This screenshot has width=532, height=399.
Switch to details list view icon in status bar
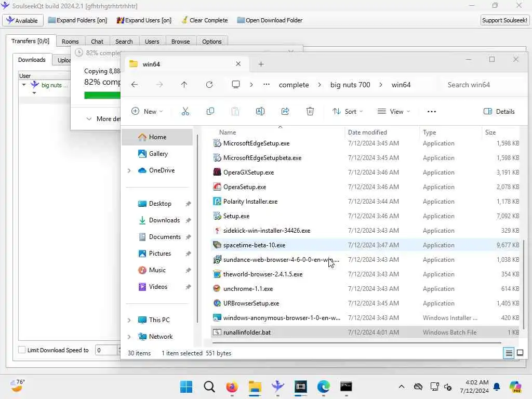pos(509,353)
